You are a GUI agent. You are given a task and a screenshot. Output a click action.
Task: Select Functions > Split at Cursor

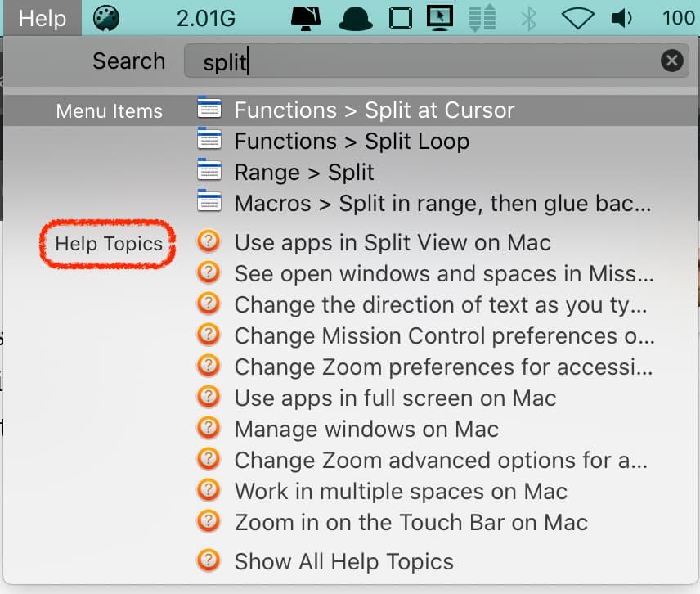[x=374, y=110]
